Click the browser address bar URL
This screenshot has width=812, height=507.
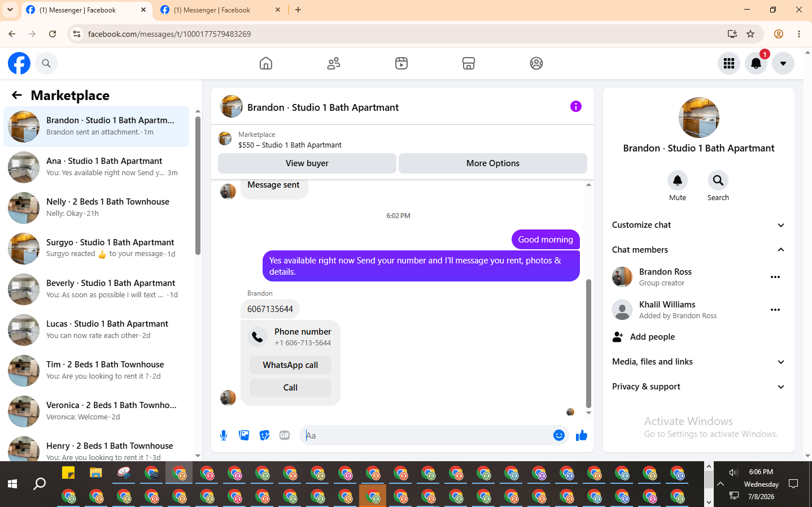pyautogui.click(x=169, y=34)
